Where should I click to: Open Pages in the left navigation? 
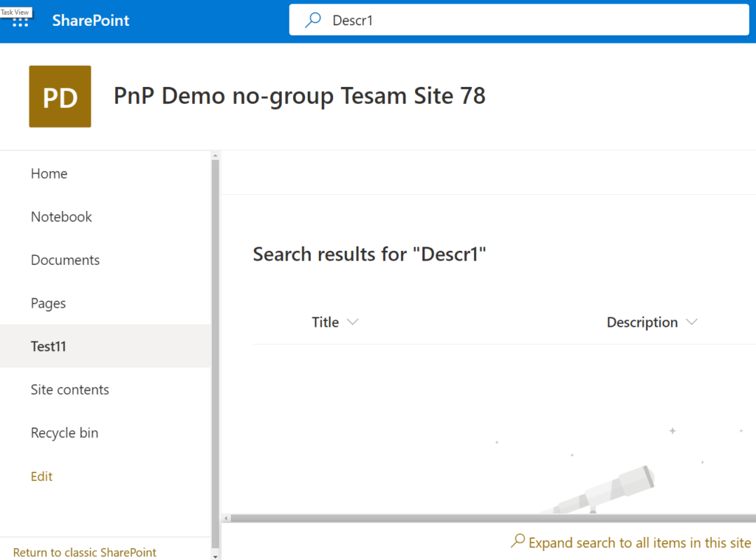48,303
